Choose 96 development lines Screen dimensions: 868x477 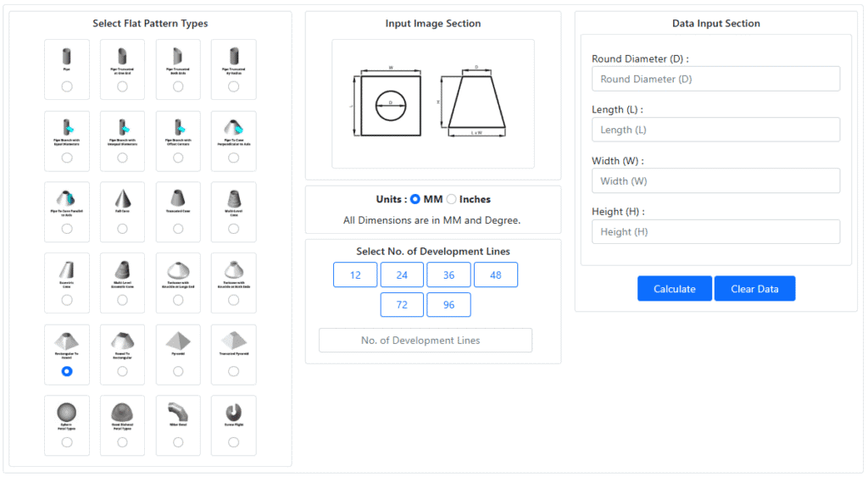[x=449, y=305]
